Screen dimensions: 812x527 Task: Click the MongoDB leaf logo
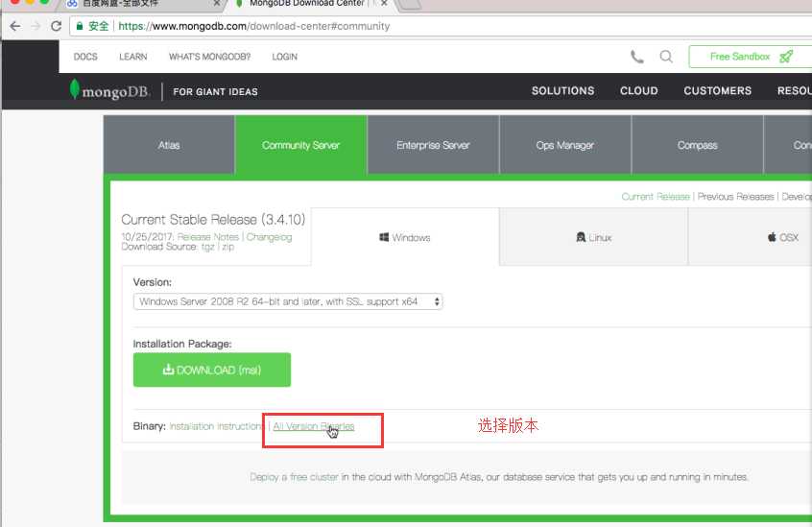[x=75, y=89]
